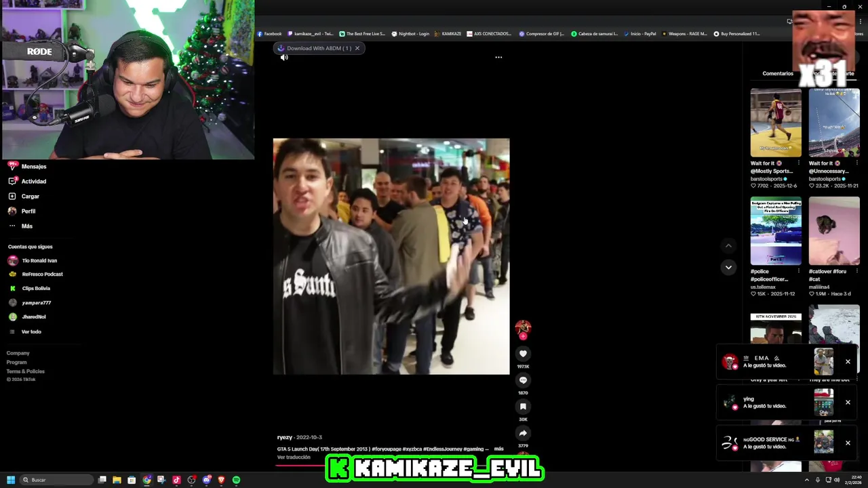Open the Windows Start menu
This screenshot has height=488, width=868.
tap(11, 480)
